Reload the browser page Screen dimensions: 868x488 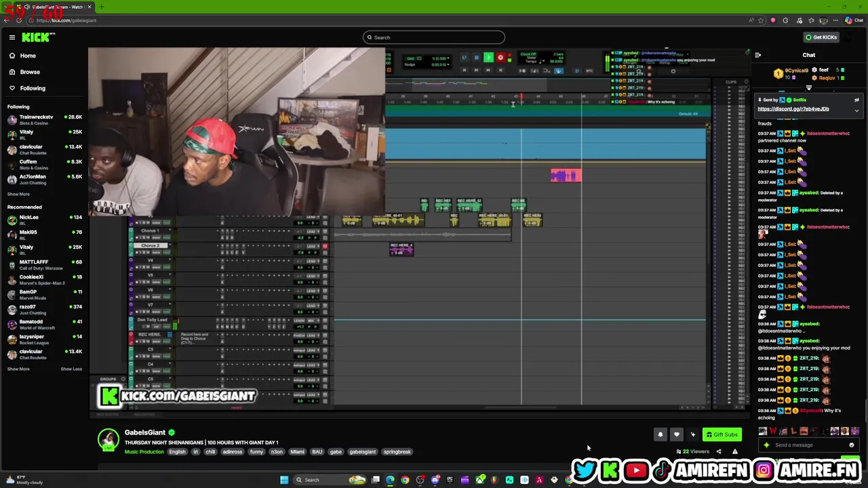(18, 20)
